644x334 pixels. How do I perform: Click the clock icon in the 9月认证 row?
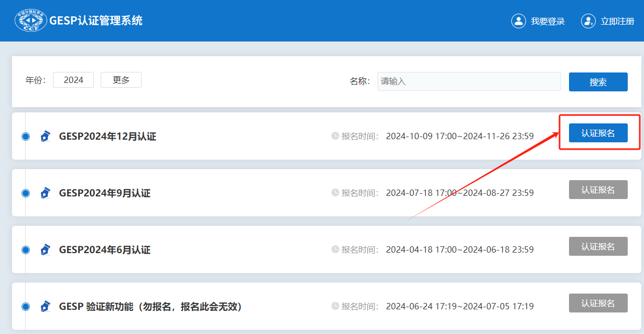pos(336,193)
